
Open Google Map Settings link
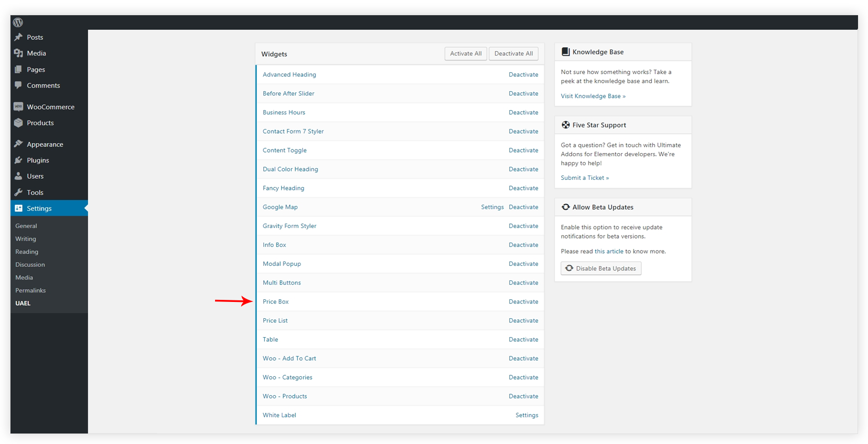point(492,207)
